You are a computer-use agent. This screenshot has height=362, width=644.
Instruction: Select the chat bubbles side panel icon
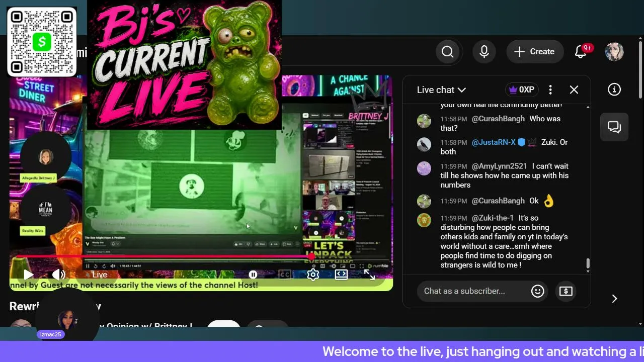[614, 127]
